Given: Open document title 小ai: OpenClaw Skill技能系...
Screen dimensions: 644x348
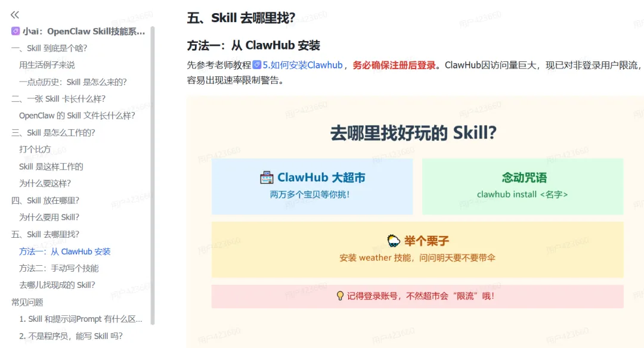Looking at the screenshot, I should (x=84, y=32).
